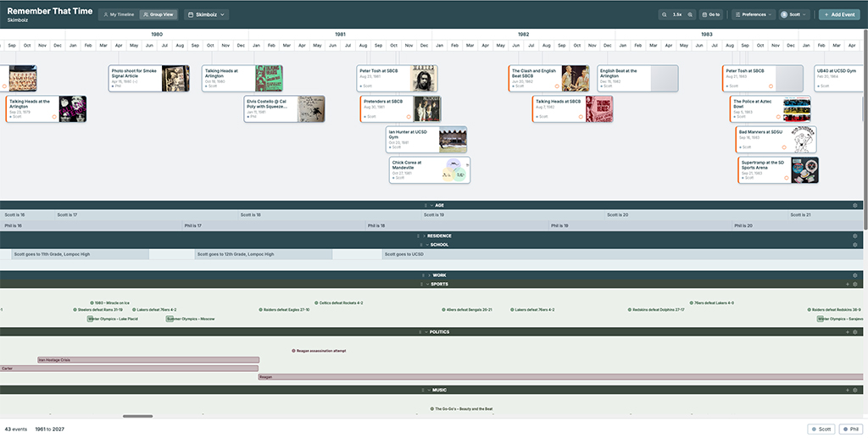Add an item using the SPORTS plus icon
The height and width of the screenshot is (438, 868).
[847, 285]
